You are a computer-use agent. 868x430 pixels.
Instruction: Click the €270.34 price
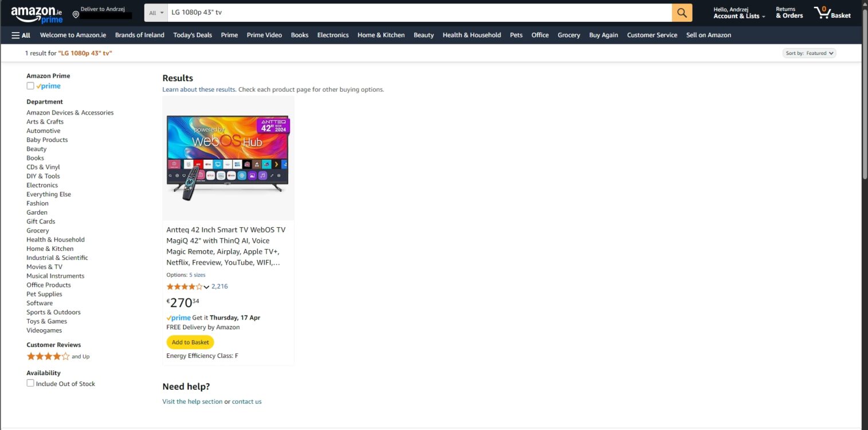(x=183, y=302)
